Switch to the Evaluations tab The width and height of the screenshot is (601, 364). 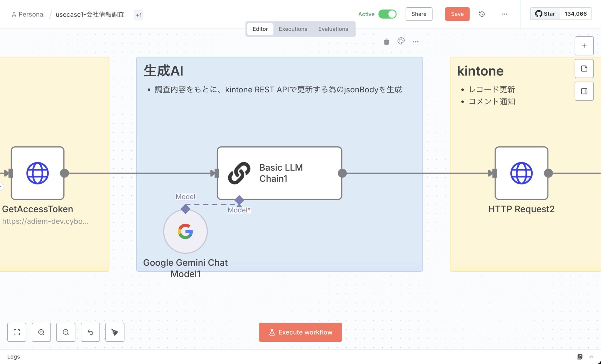333,29
